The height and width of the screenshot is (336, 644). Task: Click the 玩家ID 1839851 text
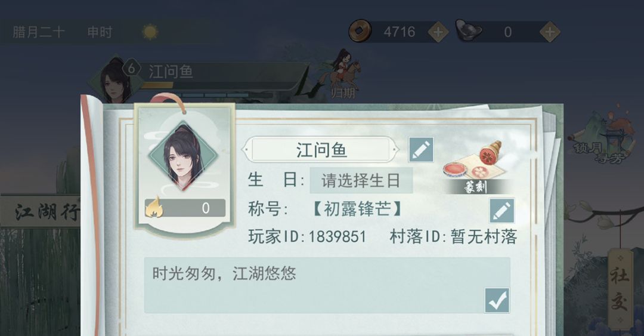coord(307,237)
